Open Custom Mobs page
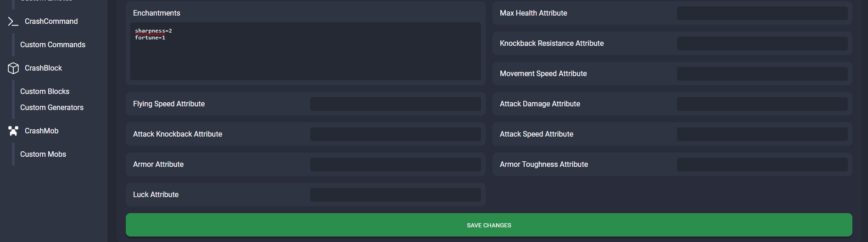868x242 pixels. coord(43,154)
